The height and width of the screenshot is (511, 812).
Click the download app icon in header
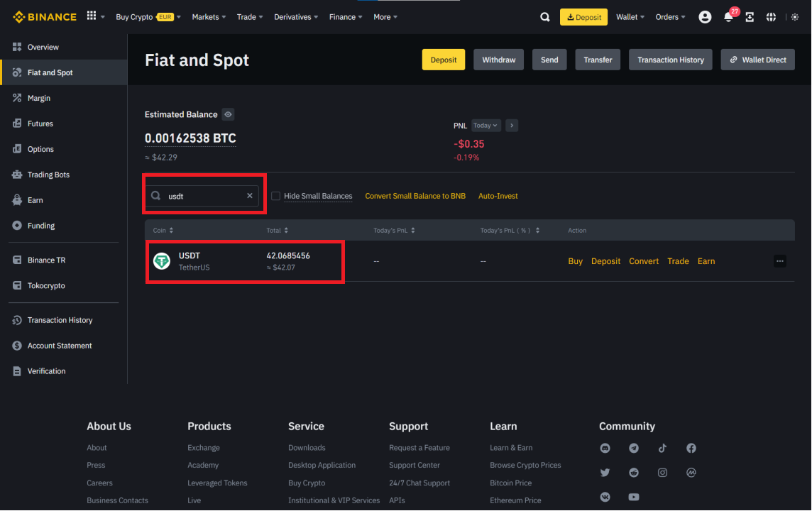(750, 17)
